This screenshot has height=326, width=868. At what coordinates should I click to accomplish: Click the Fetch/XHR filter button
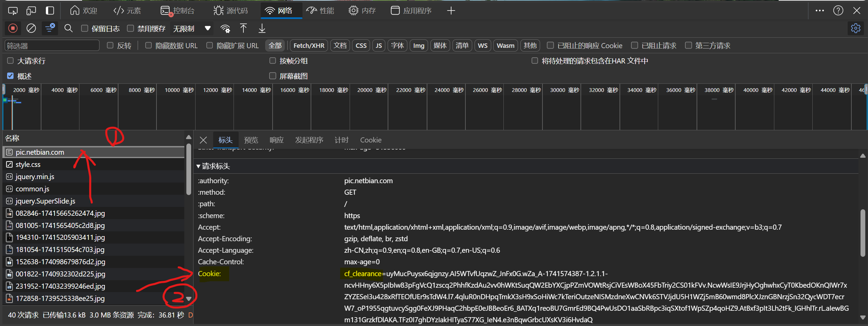[308, 45]
